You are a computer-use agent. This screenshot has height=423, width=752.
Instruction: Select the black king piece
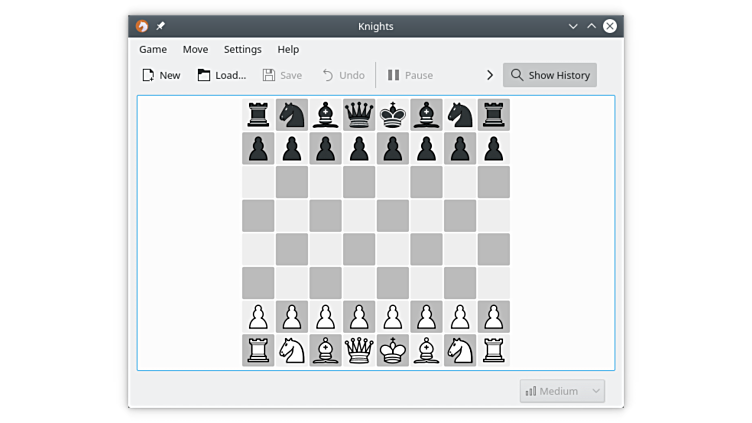click(393, 114)
